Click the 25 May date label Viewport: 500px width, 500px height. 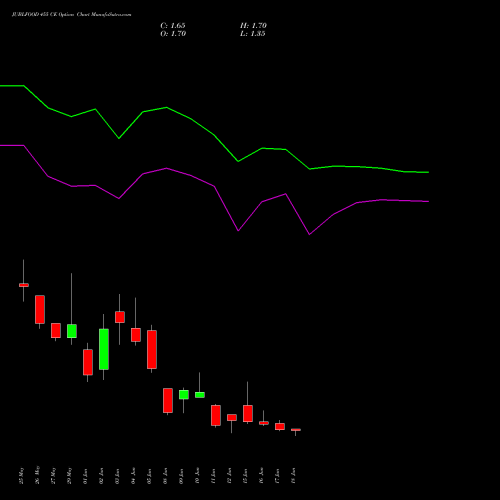22,475
